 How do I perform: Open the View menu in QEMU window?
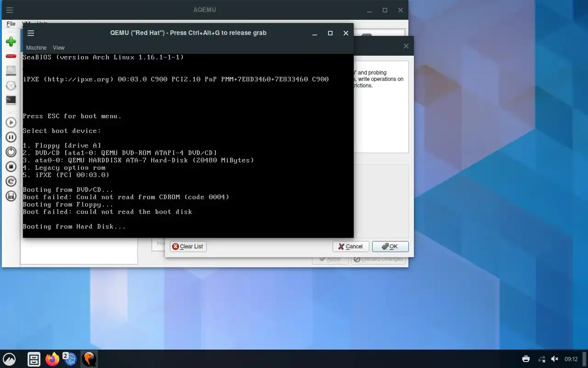pyautogui.click(x=59, y=48)
